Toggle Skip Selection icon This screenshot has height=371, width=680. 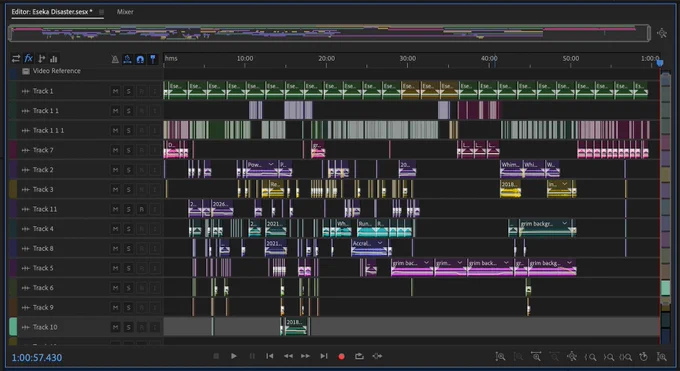tap(377, 356)
